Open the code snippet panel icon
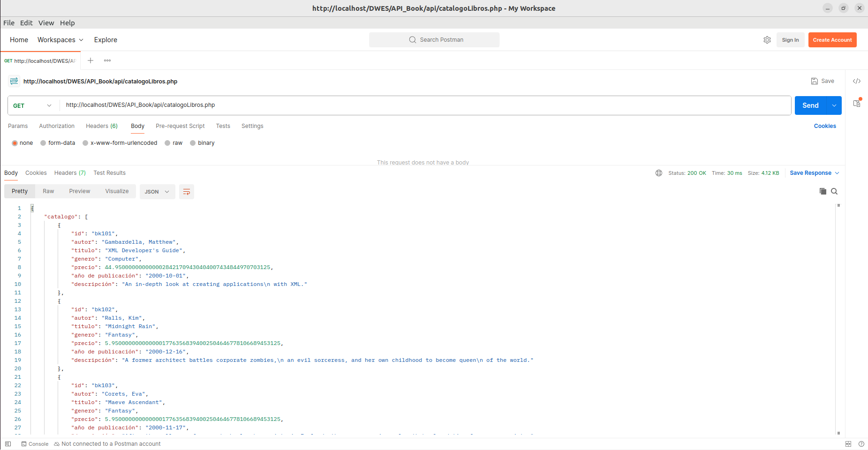 [857, 81]
